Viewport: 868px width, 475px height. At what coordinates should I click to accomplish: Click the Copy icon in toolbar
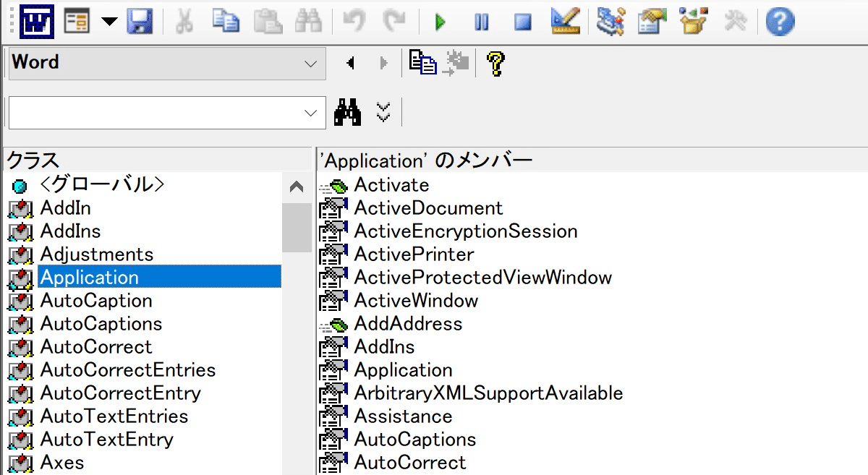[x=226, y=22]
